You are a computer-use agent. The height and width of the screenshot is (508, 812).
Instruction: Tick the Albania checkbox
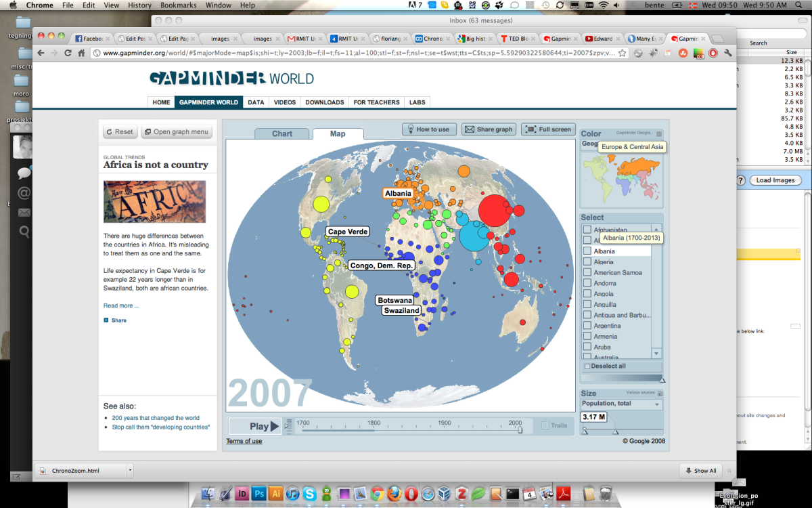[587, 251]
